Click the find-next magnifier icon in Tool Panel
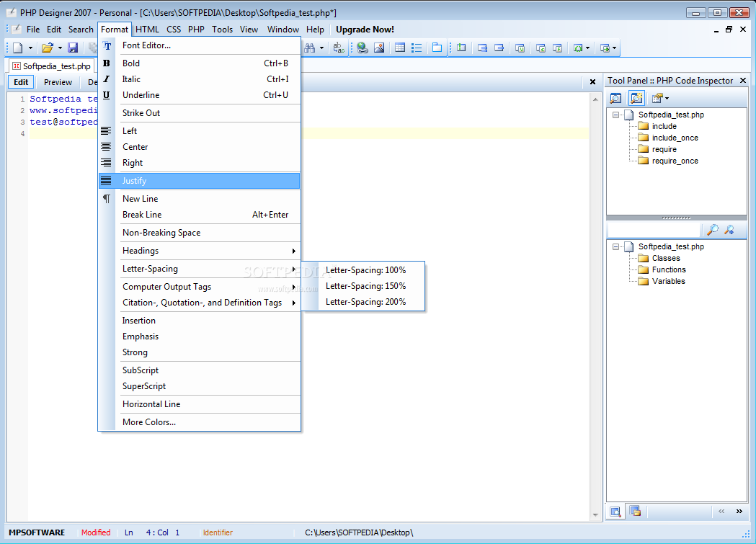Image resolution: width=756 pixels, height=544 pixels. click(729, 230)
